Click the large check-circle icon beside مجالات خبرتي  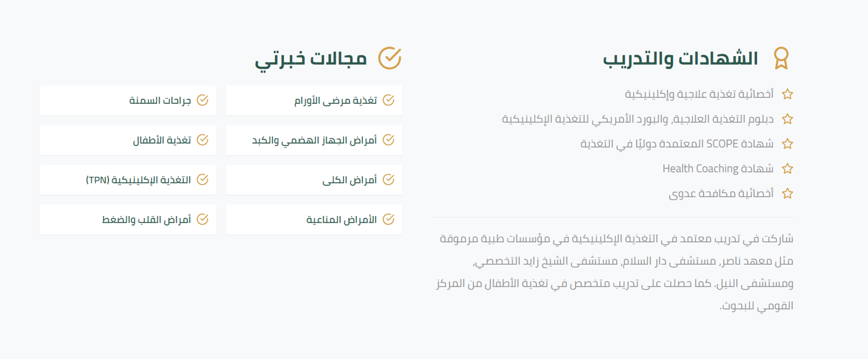(x=389, y=59)
